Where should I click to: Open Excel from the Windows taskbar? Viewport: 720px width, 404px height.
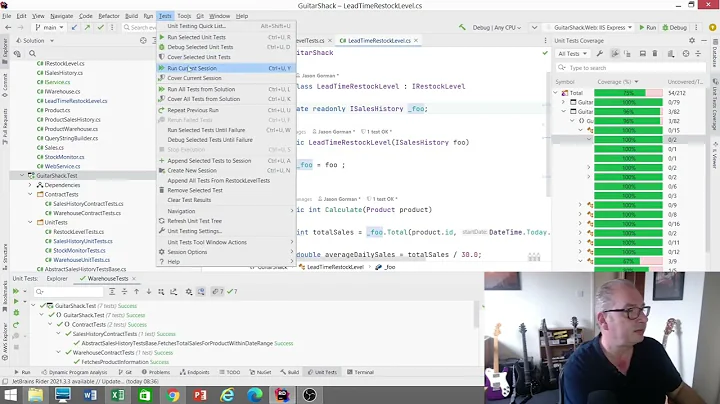tap(118, 395)
